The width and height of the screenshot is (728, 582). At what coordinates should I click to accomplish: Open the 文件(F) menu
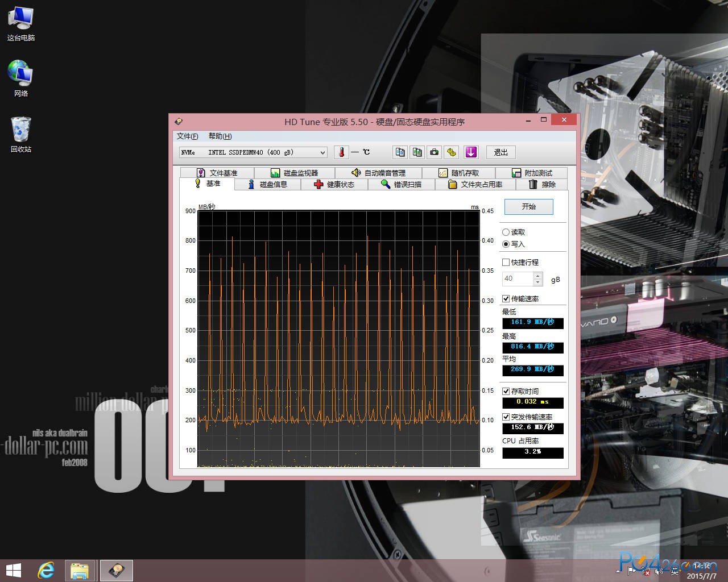(188, 136)
